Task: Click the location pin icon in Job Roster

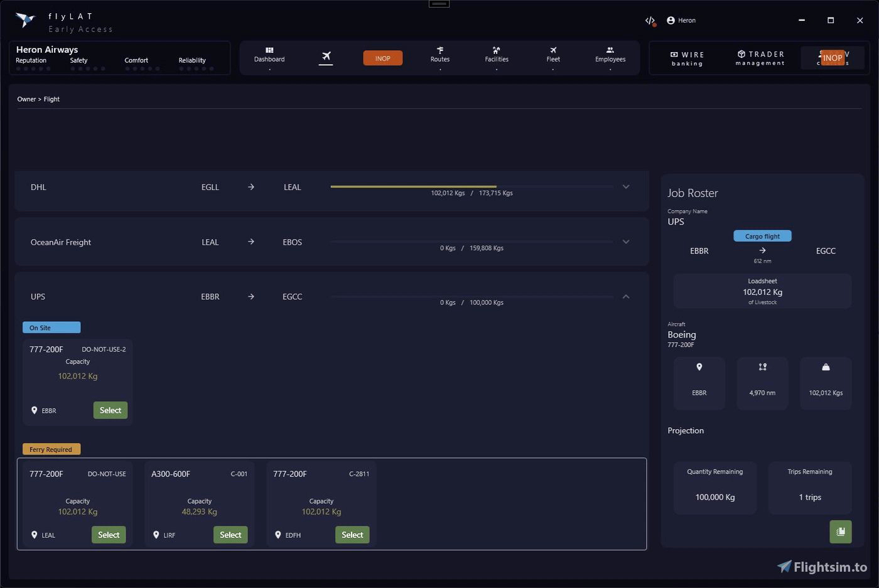Action: click(699, 367)
